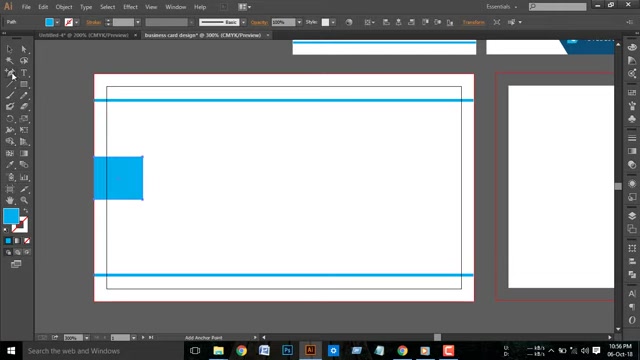Open the fill color dropdown in control bar
The width and height of the screenshot is (640, 360).
coord(57,22)
